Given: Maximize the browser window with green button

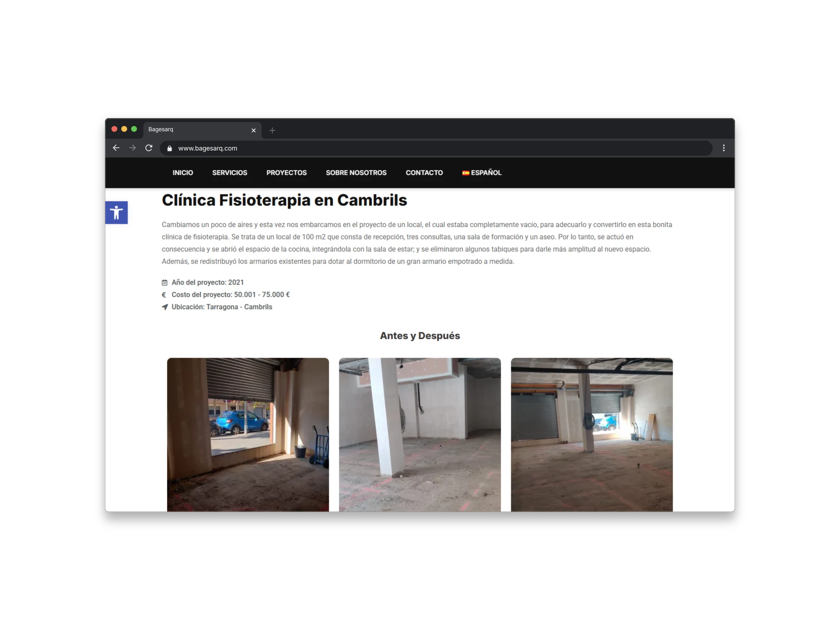Looking at the screenshot, I should 134,129.
